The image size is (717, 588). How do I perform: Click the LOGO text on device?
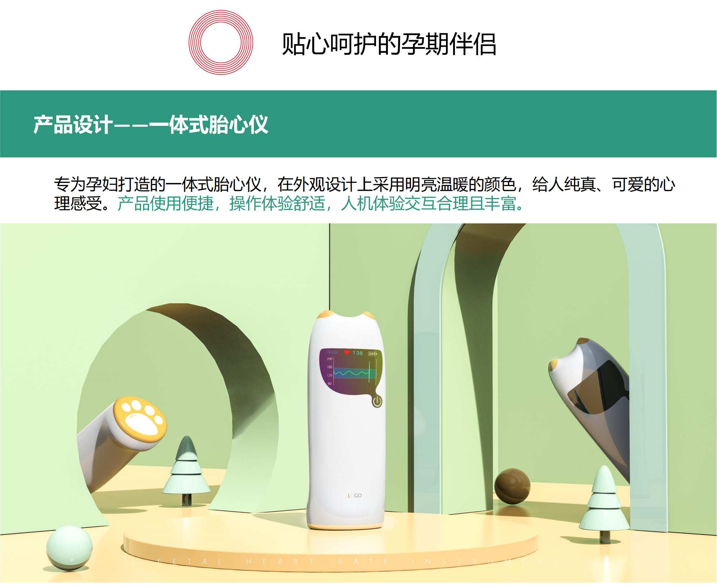coord(355,495)
